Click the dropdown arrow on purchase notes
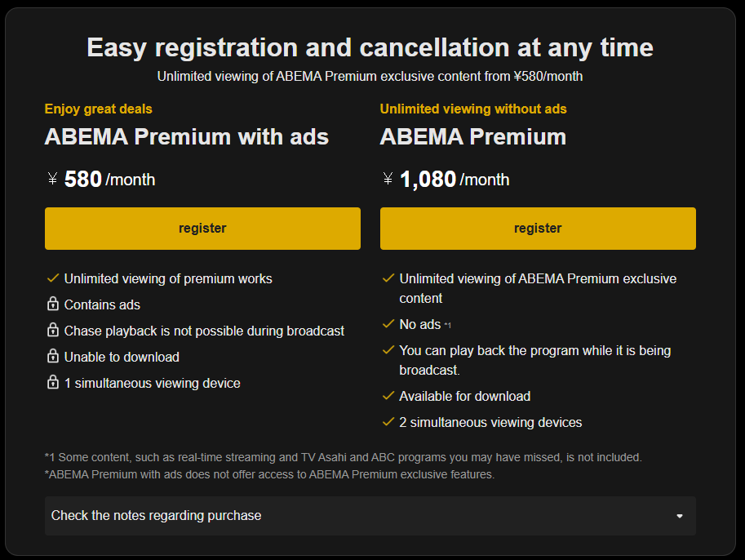This screenshot has width=745, height=560. [x=680, y=516]
